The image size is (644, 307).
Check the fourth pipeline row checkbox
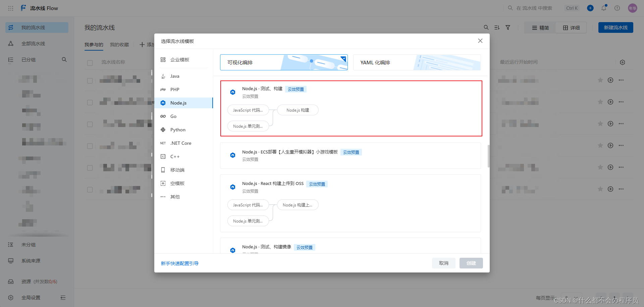point(90,146)
